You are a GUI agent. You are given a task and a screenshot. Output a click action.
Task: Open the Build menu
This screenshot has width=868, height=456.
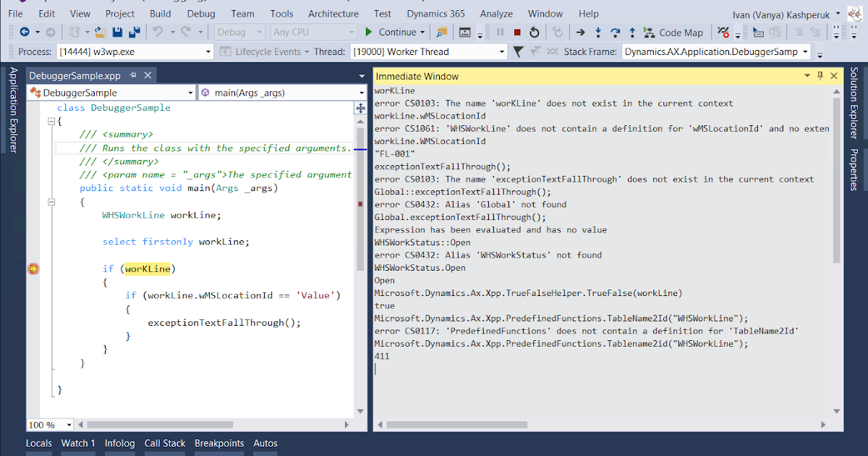161,13
